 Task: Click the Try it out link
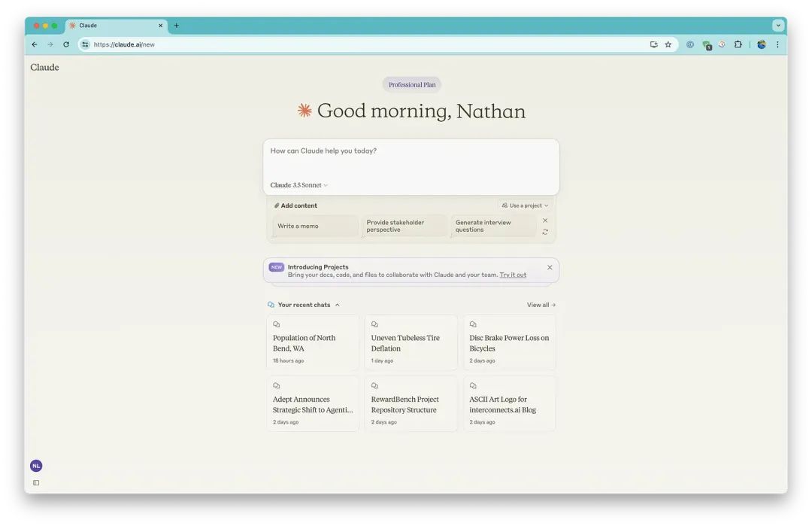point(513,275)
